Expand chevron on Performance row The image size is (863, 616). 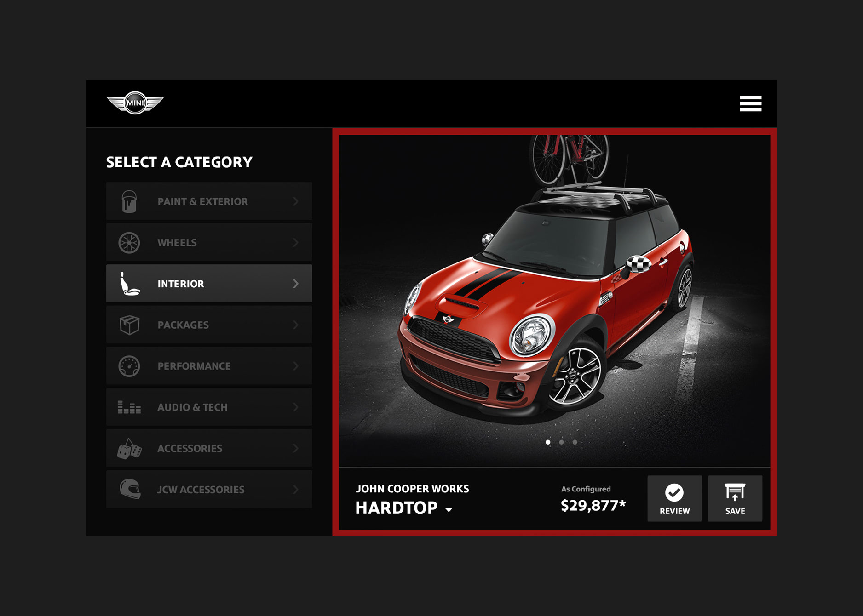pos(296,366)
